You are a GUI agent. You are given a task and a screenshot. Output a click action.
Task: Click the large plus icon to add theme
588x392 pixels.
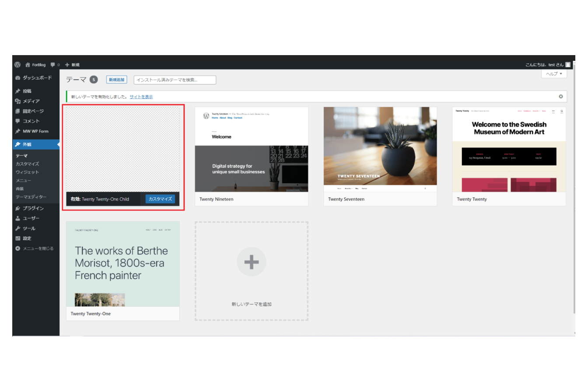(251, 262)
